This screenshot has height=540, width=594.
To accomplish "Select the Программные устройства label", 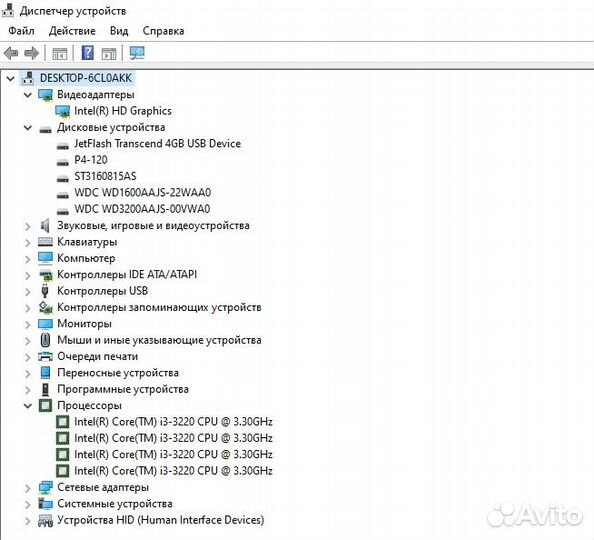I will pyautogui.click(x=123, y=389).
